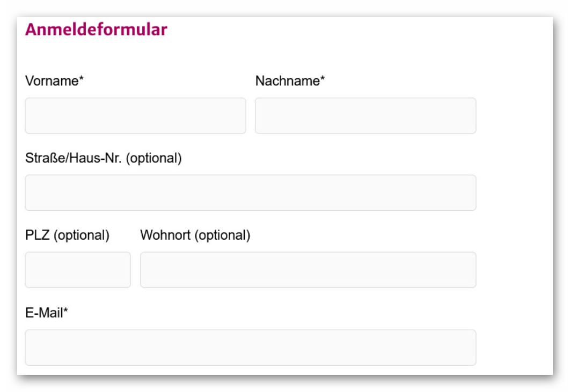Click the Anmeldeformular heading
This screenshot has width=570, height=392.
(x=96, y=29)
